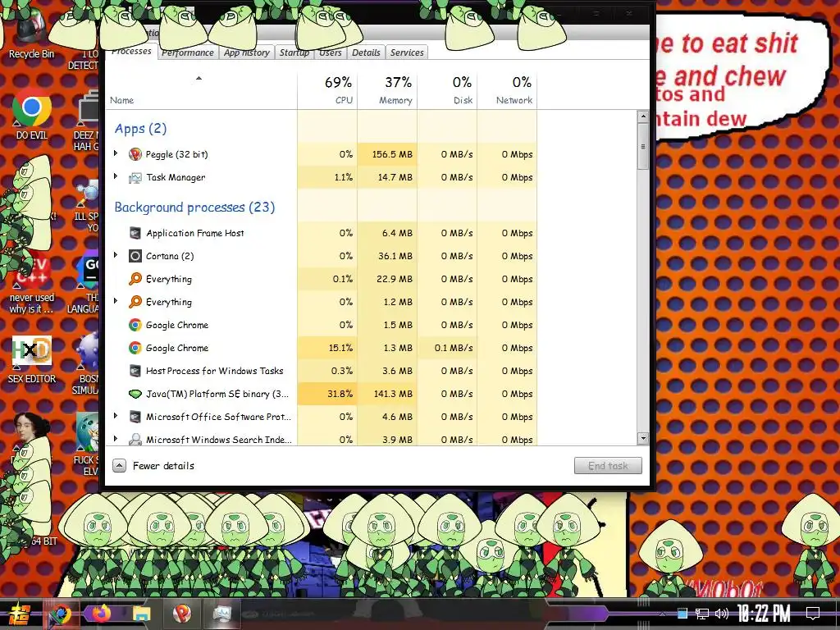Select the Host Process for Windows Tasks icon

coord(135,371)
